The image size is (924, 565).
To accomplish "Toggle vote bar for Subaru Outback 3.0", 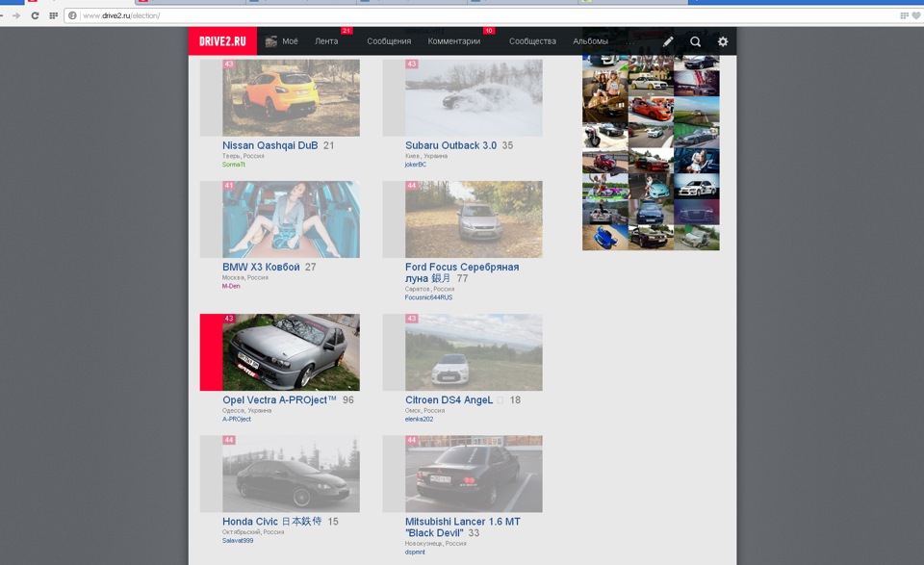I will pyautogui.click(x=394, y=98).
